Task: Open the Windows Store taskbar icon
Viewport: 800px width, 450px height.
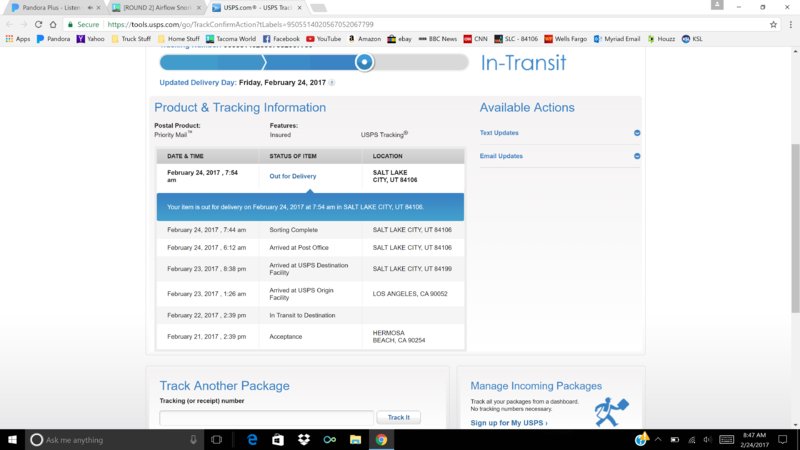Action: [278, 440]
